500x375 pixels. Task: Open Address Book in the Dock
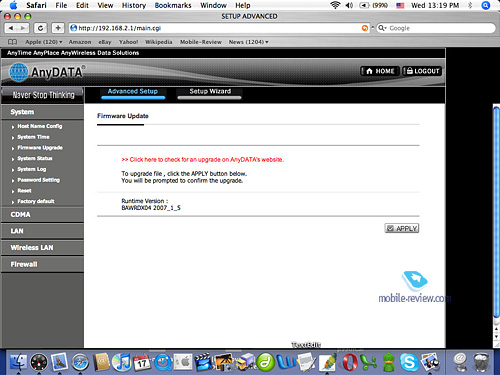click(x=101, y=362)
